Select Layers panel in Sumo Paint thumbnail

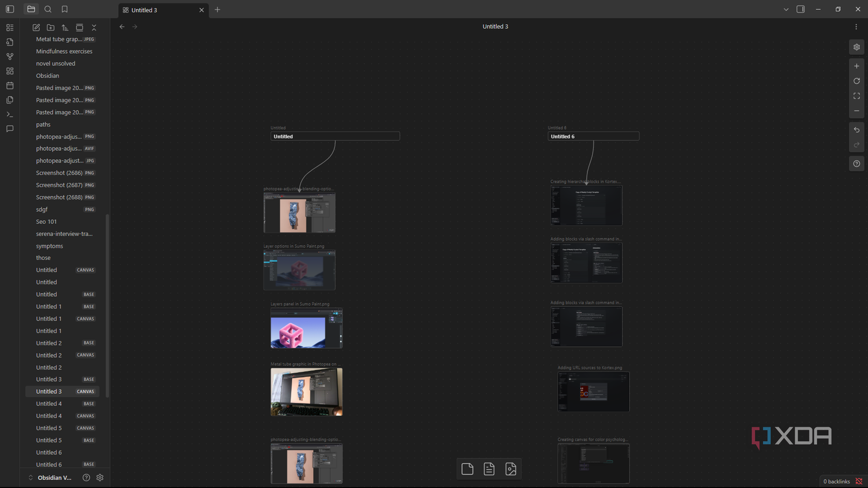pos(307,328)
